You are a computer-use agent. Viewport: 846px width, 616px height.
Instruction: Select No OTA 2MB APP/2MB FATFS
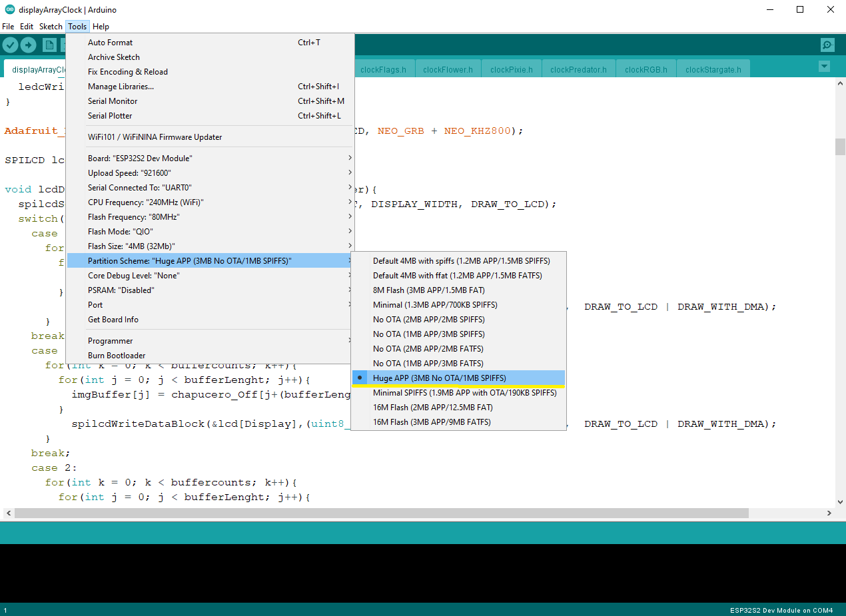click(458, 349)
